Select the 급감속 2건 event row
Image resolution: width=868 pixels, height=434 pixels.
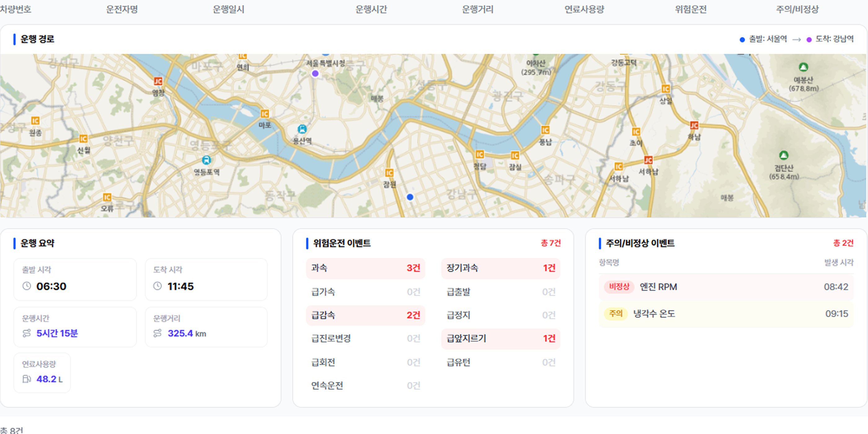[365, 315]
